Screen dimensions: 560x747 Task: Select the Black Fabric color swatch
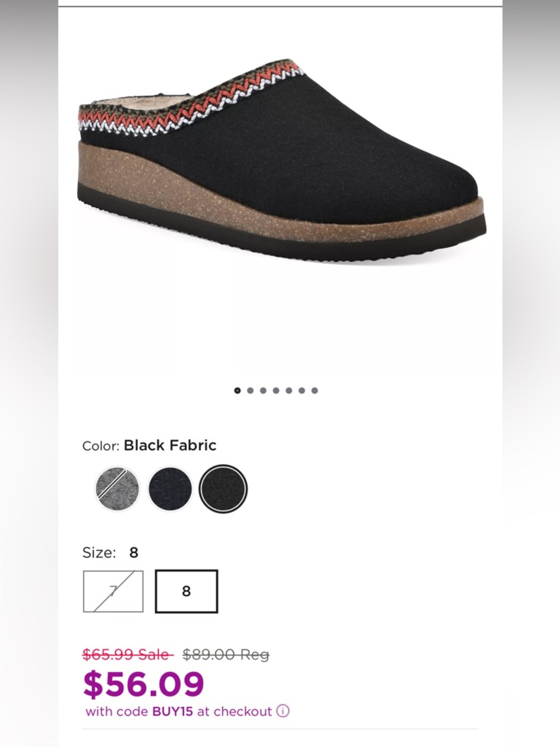(x=223, y=489)
